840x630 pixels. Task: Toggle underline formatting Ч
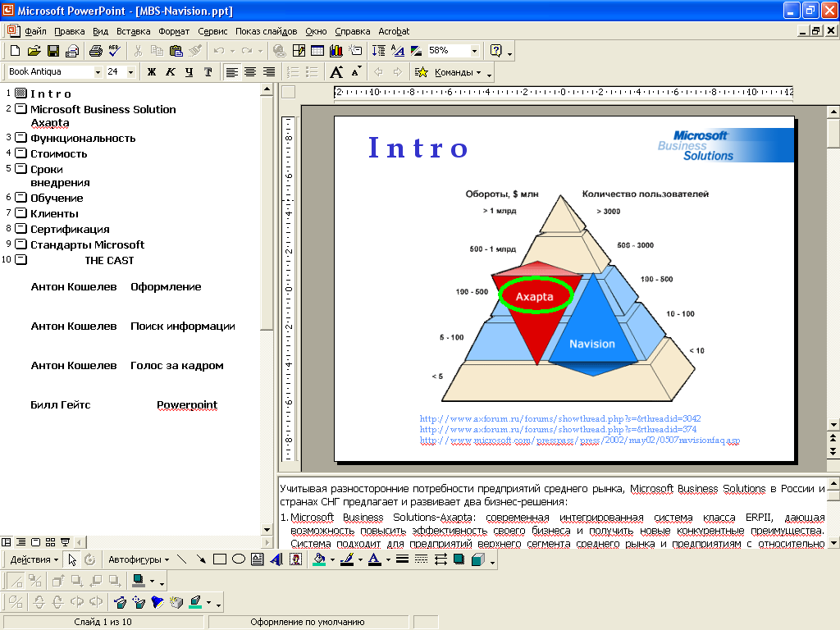[189, 72]
